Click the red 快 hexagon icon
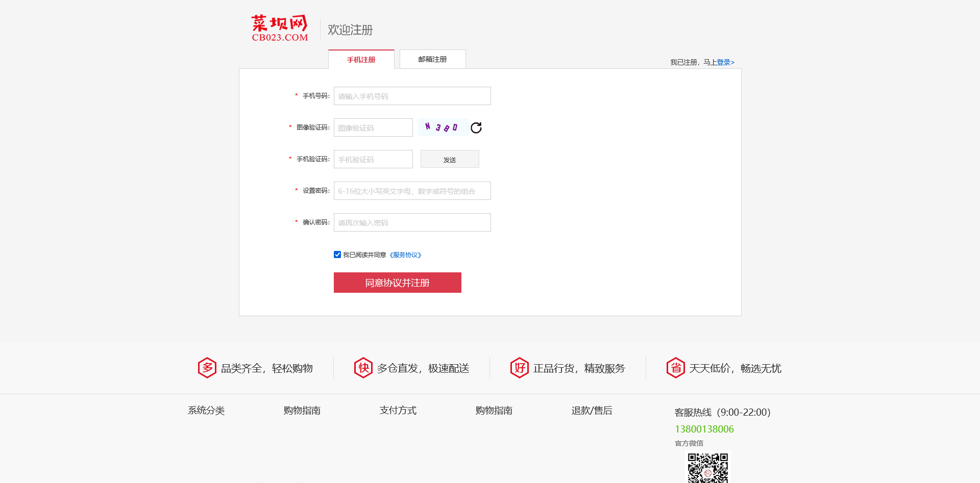980x483 pixels. coord(363,368)
